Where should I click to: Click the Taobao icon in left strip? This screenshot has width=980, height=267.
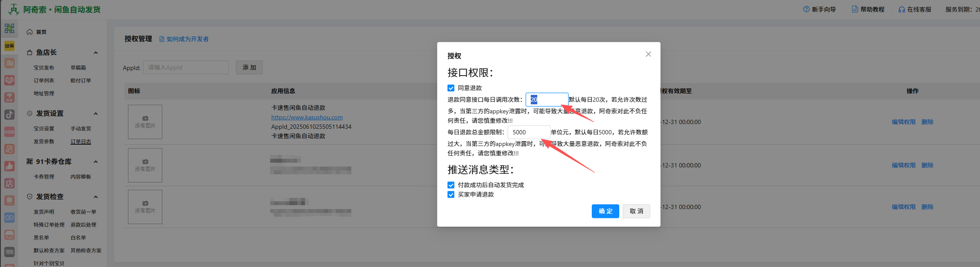coord(9,63)
